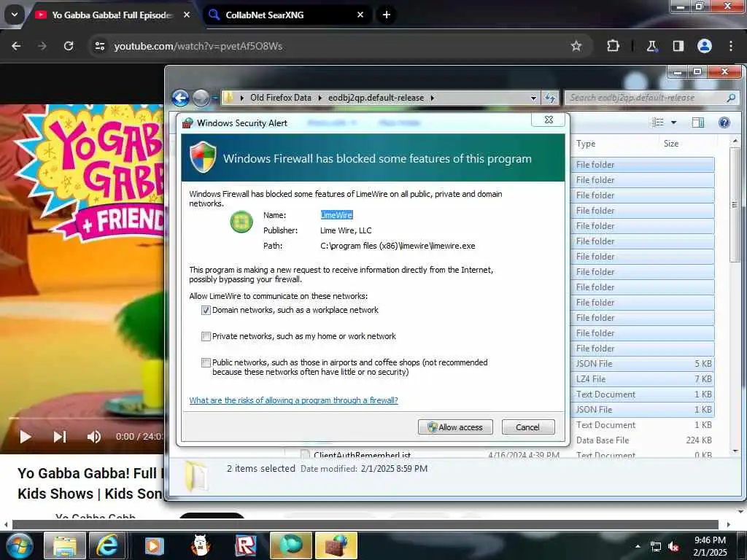Screen dimensions: 747x560
Task: Launch Internet Explorer from taskbar
Action: [107, 545]
